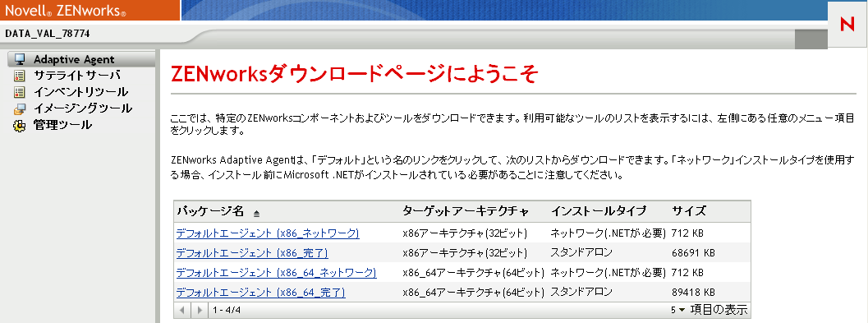Download デフォルトエージェント (x86_完了) package
This screenshot has height=323, width=868.
[x=252, y=253]
